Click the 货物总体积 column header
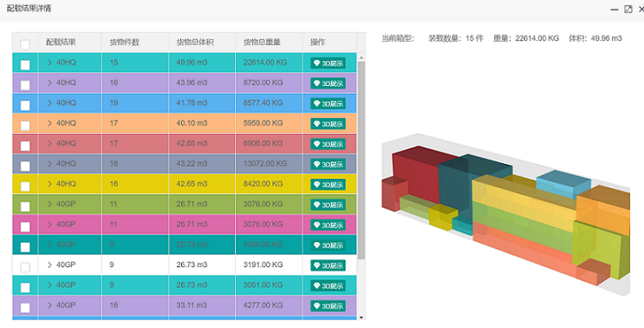The image size is (644, 328). (x=195, y=42)
